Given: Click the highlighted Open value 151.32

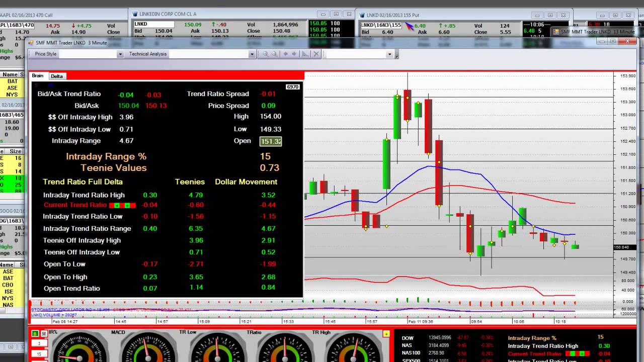Looking at the screenshot, I should 271,141.
